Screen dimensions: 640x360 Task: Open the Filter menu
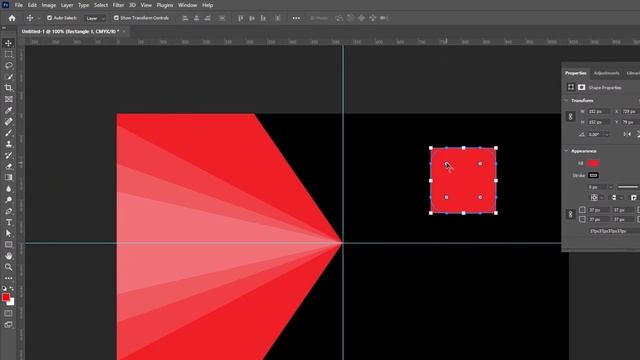coord(118,5)
